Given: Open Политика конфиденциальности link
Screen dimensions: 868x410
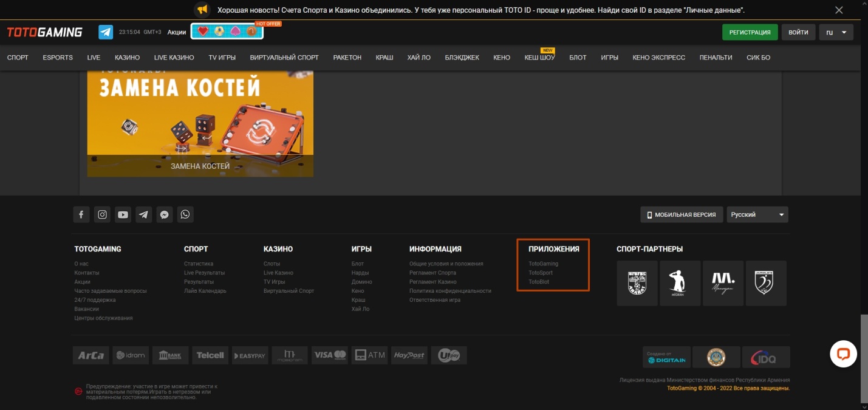Looking at the screenshot, I should point(450,291).
